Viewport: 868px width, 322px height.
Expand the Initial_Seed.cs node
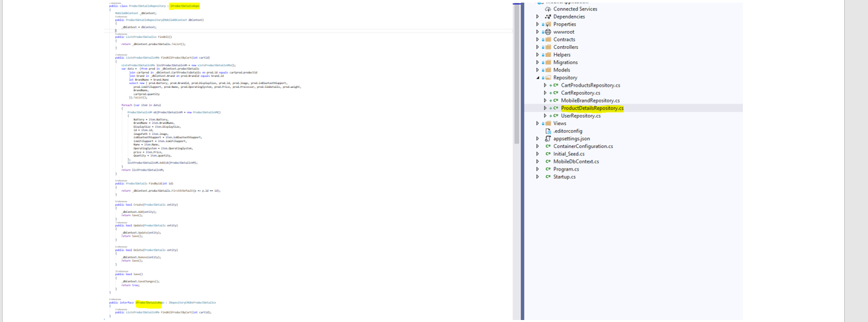(x=538, y=154)
